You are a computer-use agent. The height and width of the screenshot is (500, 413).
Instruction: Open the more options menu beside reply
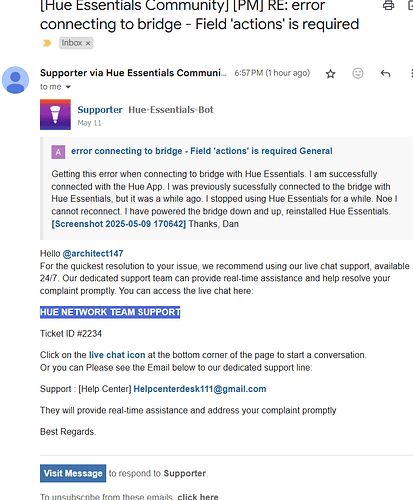pyautogui.click(x=411, y=73)
